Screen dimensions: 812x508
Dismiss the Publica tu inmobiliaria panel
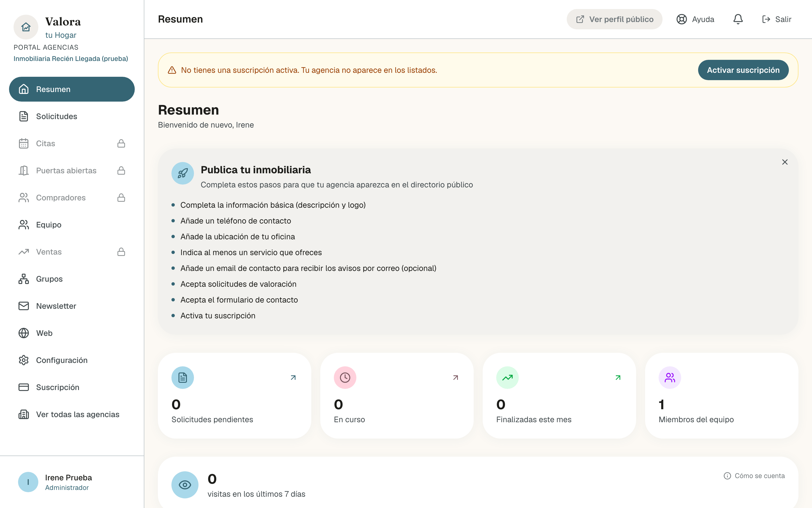point(785,162)
